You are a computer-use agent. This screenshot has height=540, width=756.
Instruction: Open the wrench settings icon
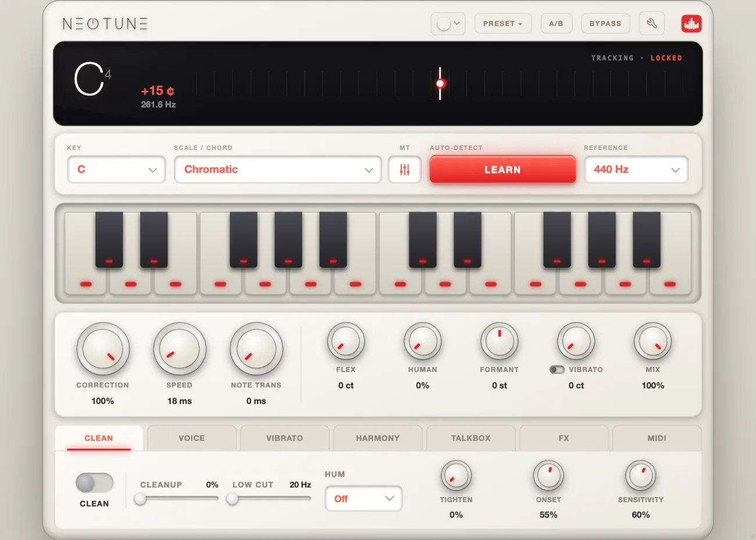click(651, 24)
